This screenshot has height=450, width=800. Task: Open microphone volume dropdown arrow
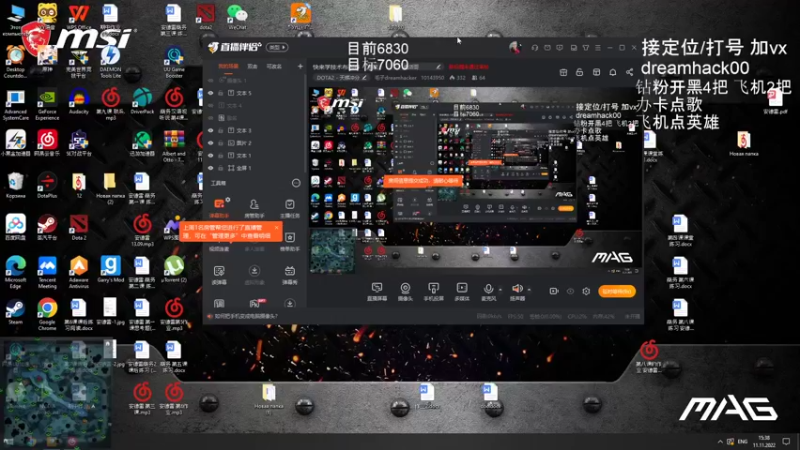[500, 289]
